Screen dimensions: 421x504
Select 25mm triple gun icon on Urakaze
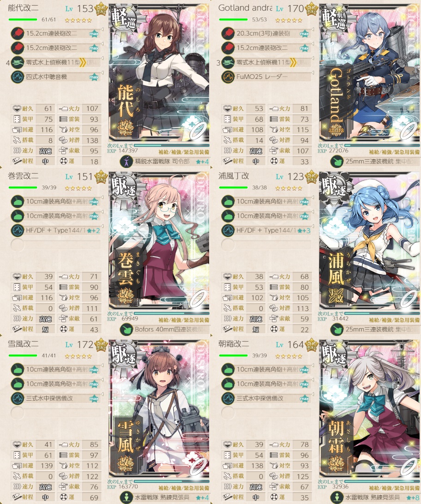click(337, 329)
